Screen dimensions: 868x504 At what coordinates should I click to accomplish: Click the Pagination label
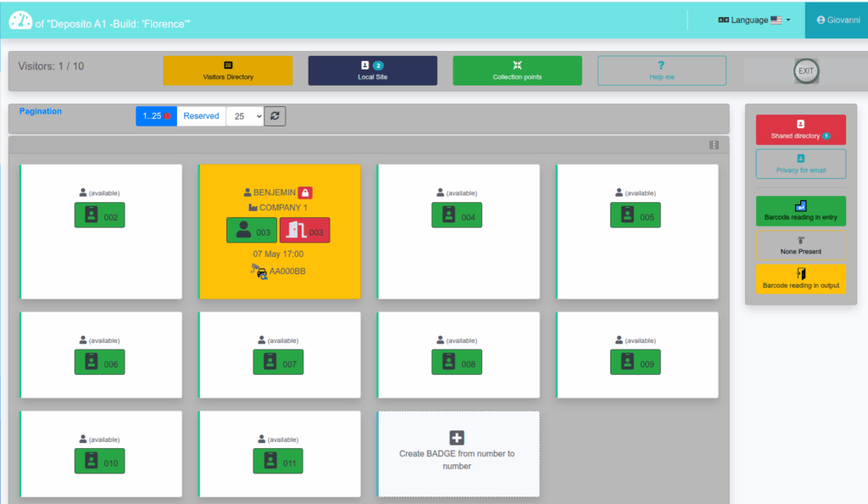click(x=41, y=111)
